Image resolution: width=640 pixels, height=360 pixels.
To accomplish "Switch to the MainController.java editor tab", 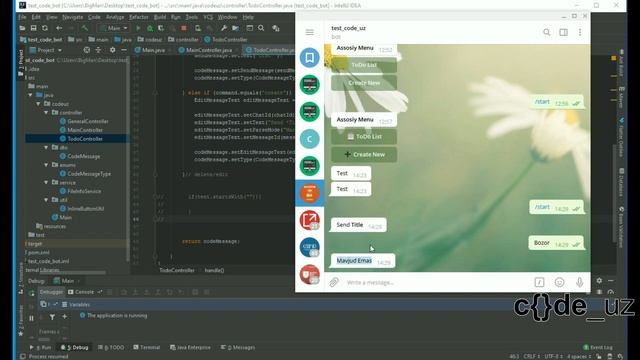I will (205, 50).
